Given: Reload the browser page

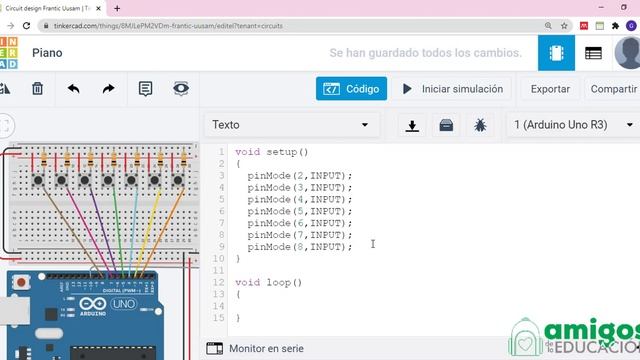Looking at the screenshot, I should pos(27,26).
